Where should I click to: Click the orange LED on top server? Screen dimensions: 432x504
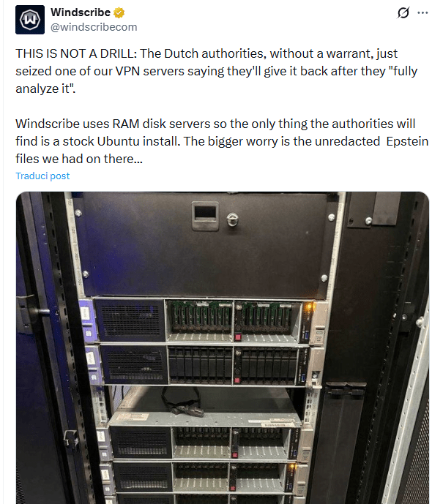click(x=309, y=306)
